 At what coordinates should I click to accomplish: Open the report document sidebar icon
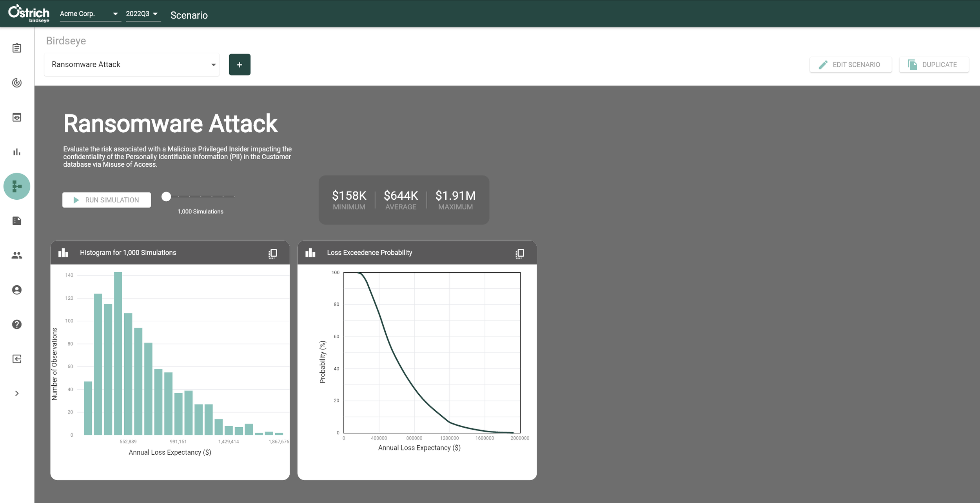(17, 221)
